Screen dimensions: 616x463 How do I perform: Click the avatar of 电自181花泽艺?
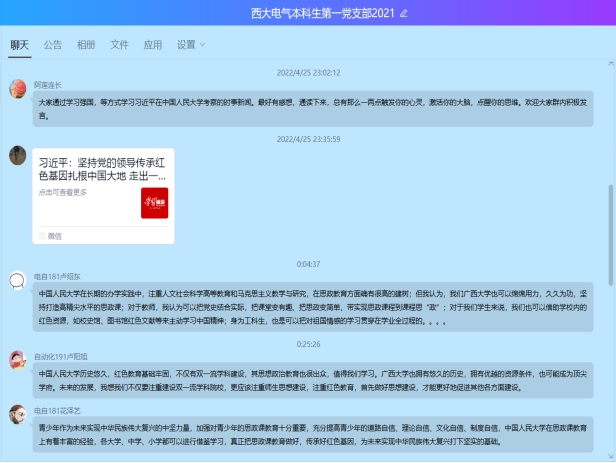[18, 414]
